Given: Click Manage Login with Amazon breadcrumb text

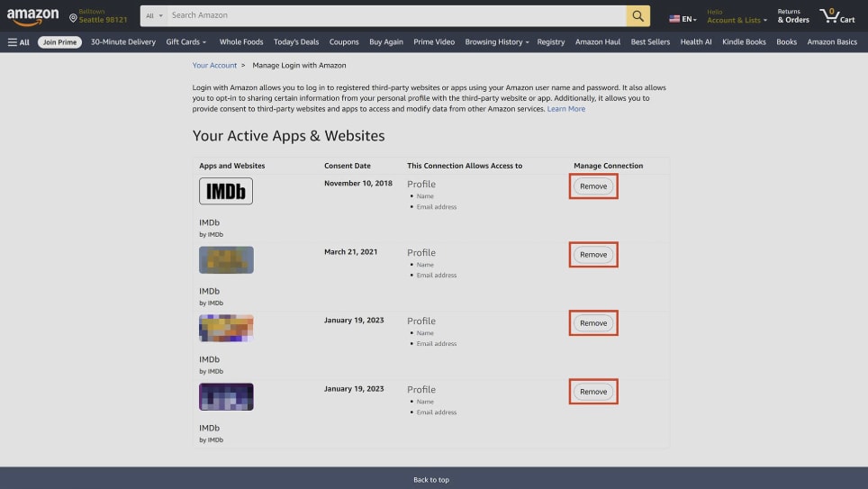Looking at the screenshot, I should [299, 66].
